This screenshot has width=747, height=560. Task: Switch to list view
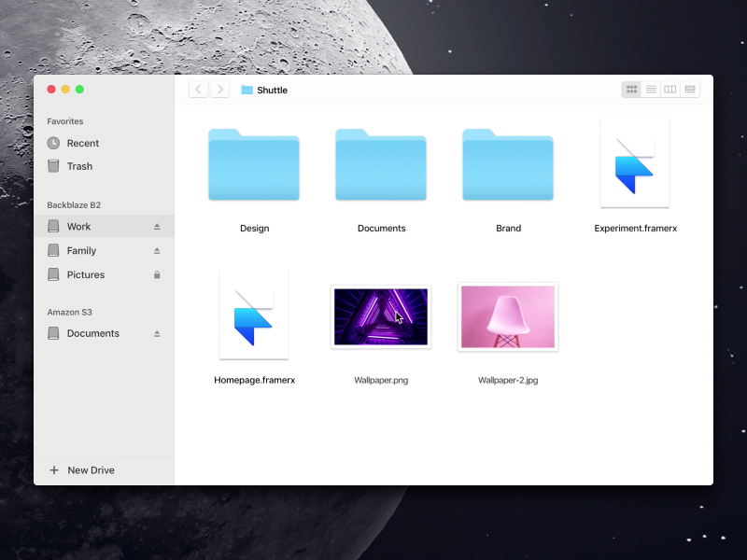(651, 90)
